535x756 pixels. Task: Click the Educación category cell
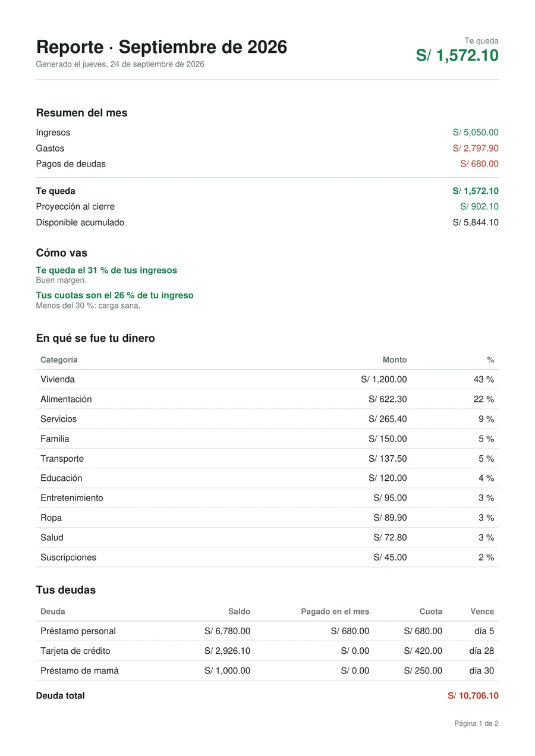pos(61,478)
